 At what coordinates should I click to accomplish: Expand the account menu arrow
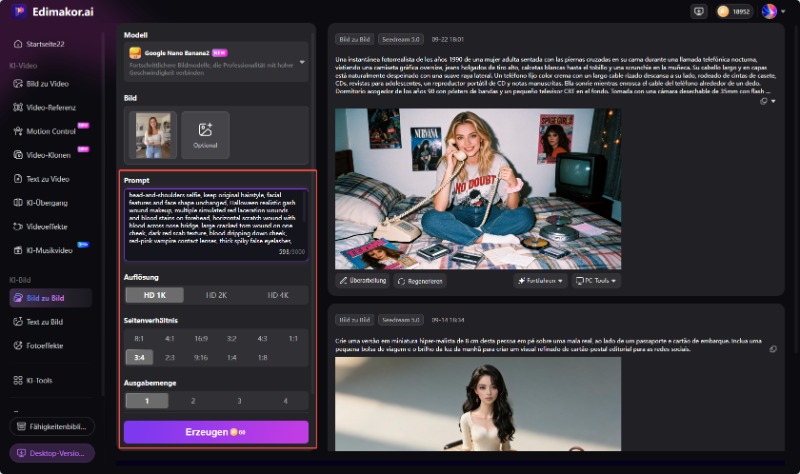tap(783, 11)
